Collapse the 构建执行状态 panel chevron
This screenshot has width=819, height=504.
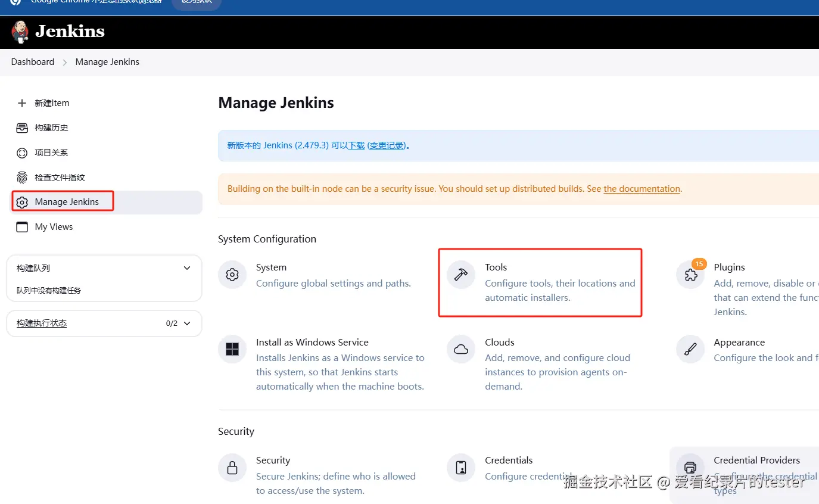coord(187,323)
